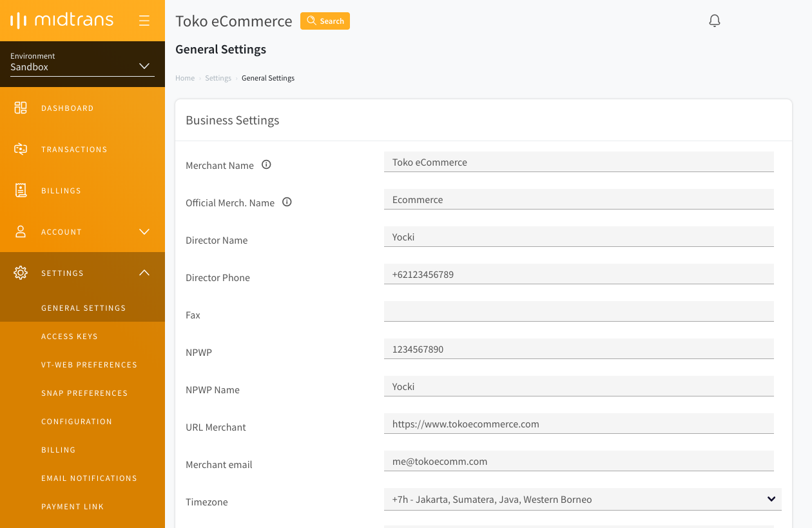Click the Settings gear icon

21,273
